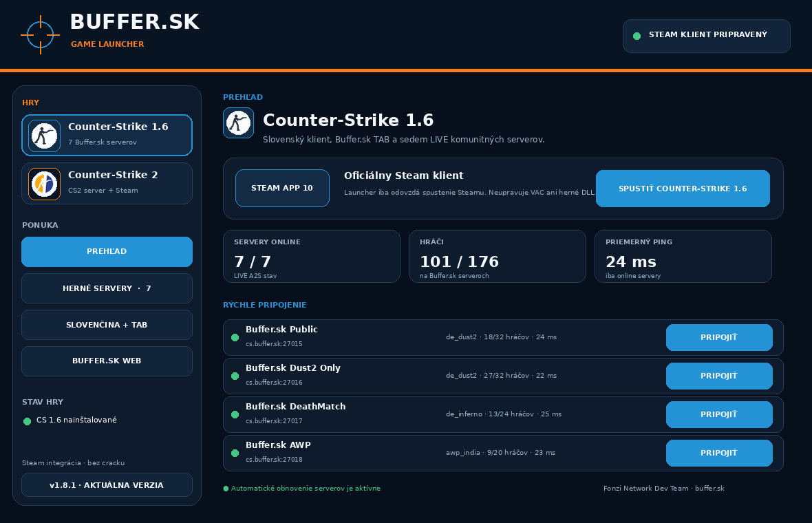The height and width of the screenshot is (523, 812).
Task: Click address cs.buffer.sk:27018
Action: pyautogui.click(x=274, y=459)
